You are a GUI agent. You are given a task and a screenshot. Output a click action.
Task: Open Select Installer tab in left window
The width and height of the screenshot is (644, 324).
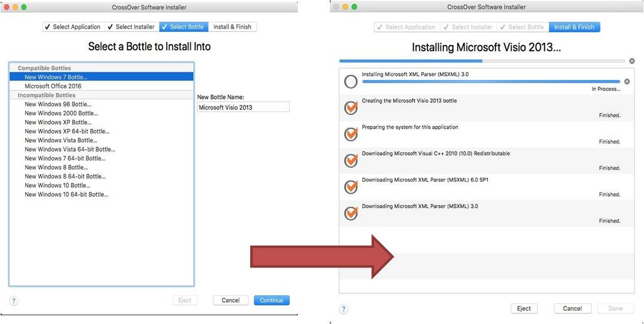[132, 27]
